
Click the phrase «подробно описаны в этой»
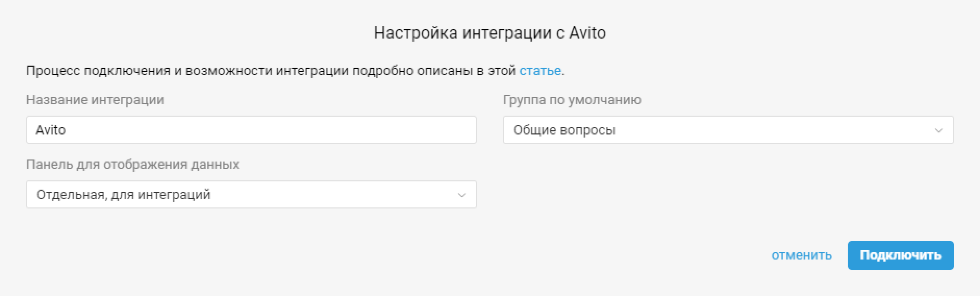click(434, 70)
